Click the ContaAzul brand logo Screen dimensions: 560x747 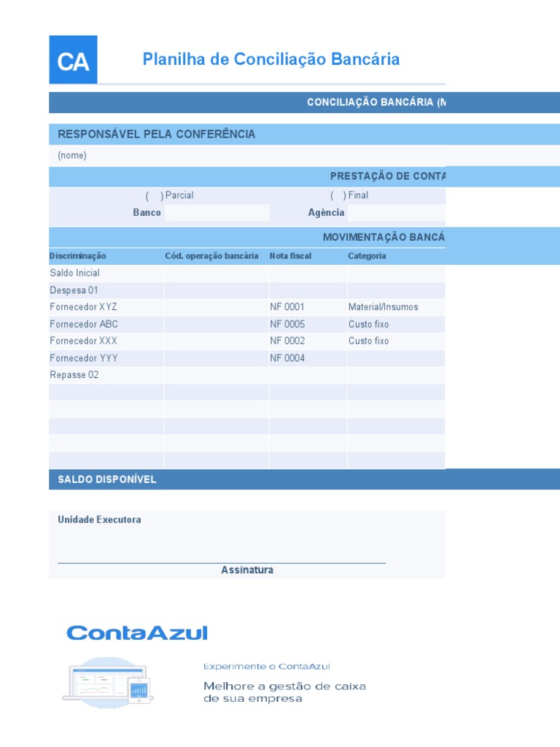137,633
